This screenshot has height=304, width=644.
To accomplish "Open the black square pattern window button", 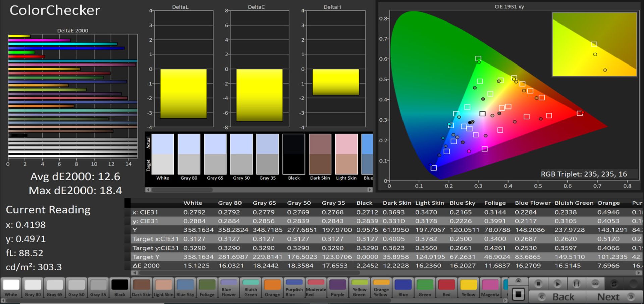I will pyautogui.click(x=518, y=295).
